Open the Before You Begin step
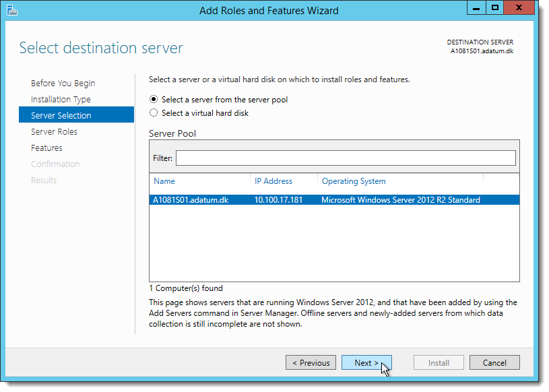549x392 pixels. (x=63, y=84)
